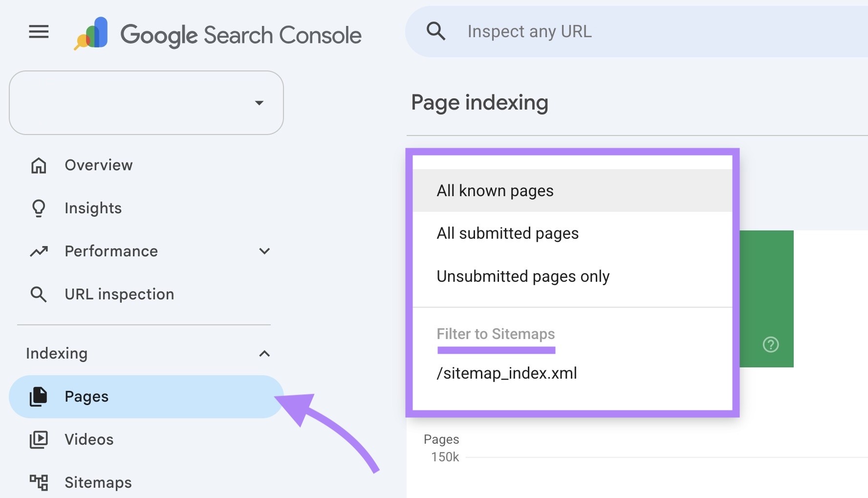This screenshot has height=498, width=868.
Task: Open Insights in sidebar
Action: 93,208
